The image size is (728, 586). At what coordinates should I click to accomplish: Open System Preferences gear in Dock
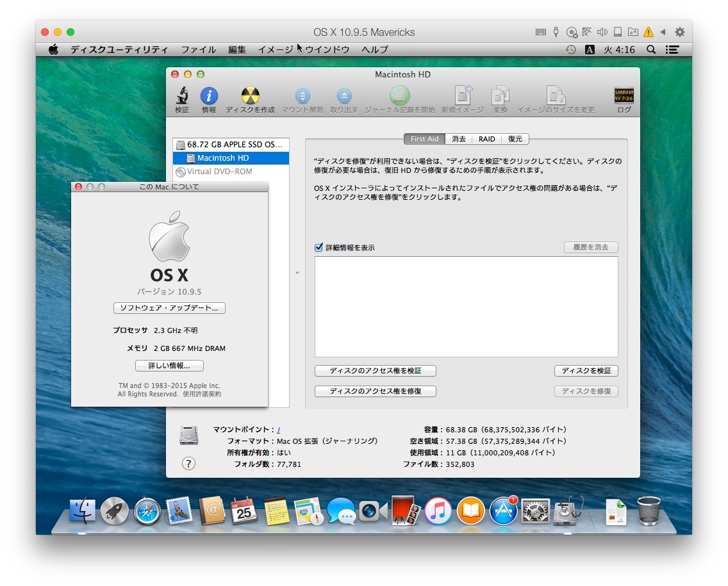[535, 511]
